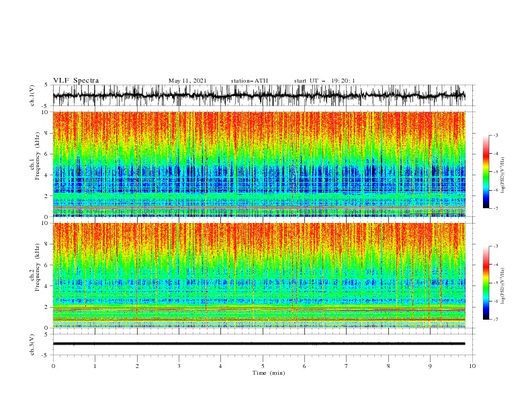Click time axis tick label "6"
The height and width of the screenshot is (411, 532).
click(304, 366)
